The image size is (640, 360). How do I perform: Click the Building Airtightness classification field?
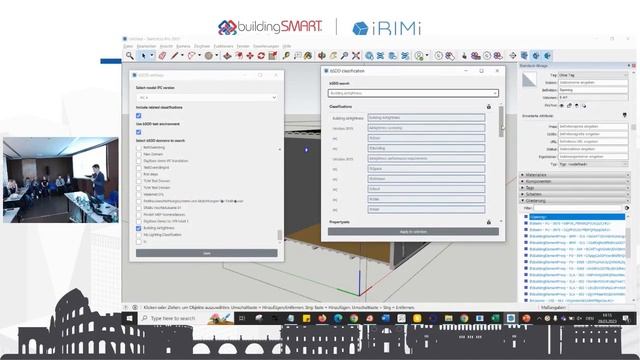coord(426,118)
